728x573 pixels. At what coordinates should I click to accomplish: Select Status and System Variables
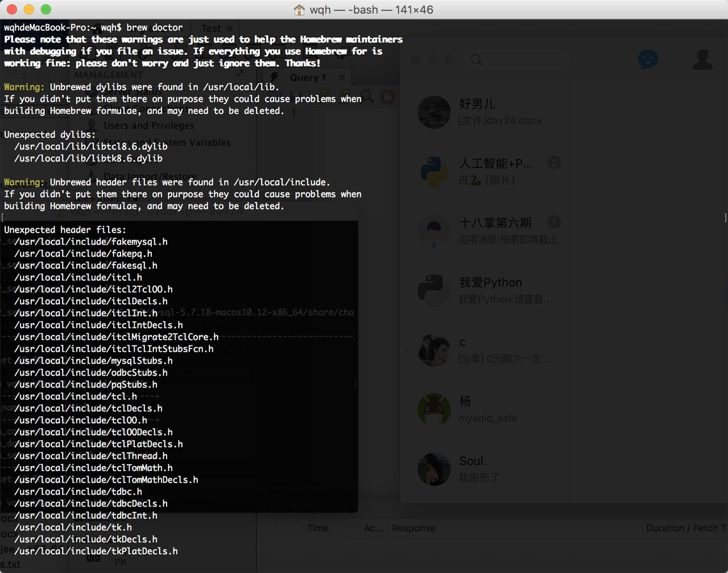(x=167, y=142)
